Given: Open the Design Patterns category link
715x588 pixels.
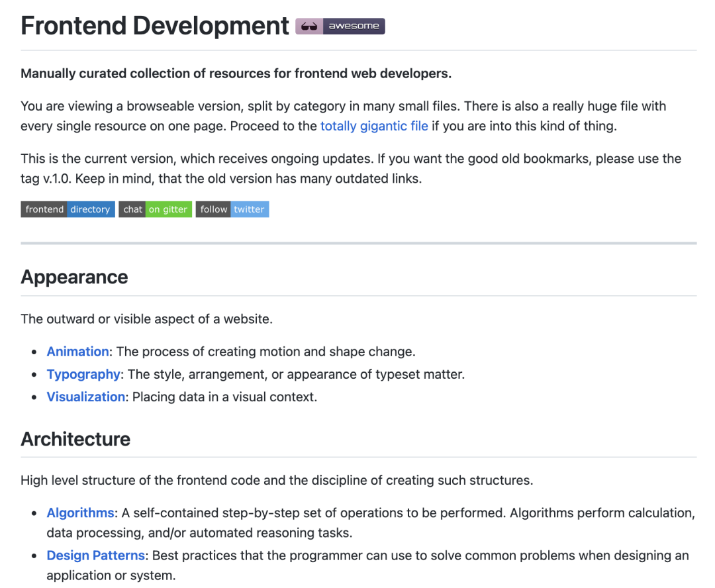Looking at the screenshot, I should (95, 556).
